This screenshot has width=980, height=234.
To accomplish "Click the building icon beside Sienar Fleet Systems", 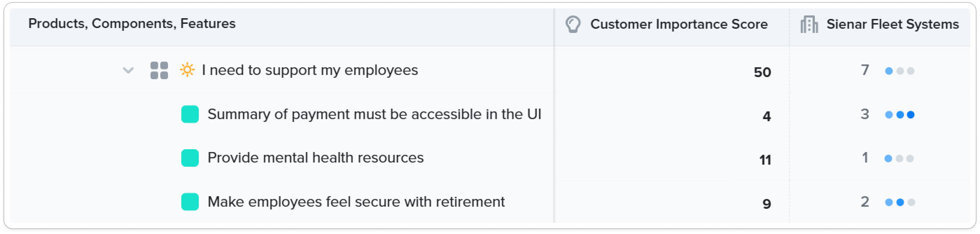I will (809, 25).
